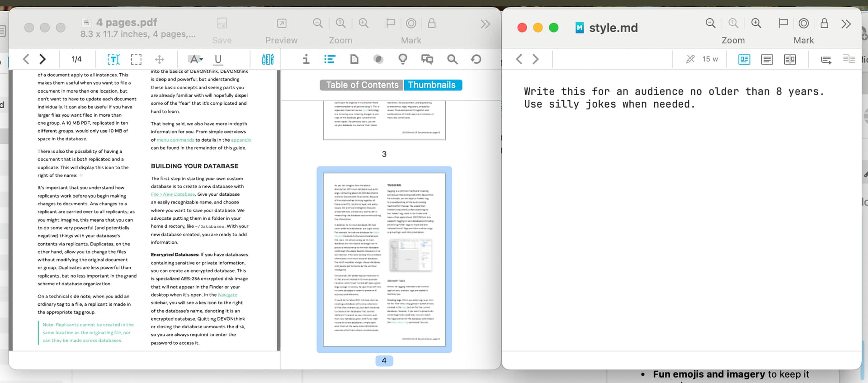Image resolution: width=868 pixels, height=383 pixels.
Task: Switch to the Table of Contents tab
Action: point(362,85)
